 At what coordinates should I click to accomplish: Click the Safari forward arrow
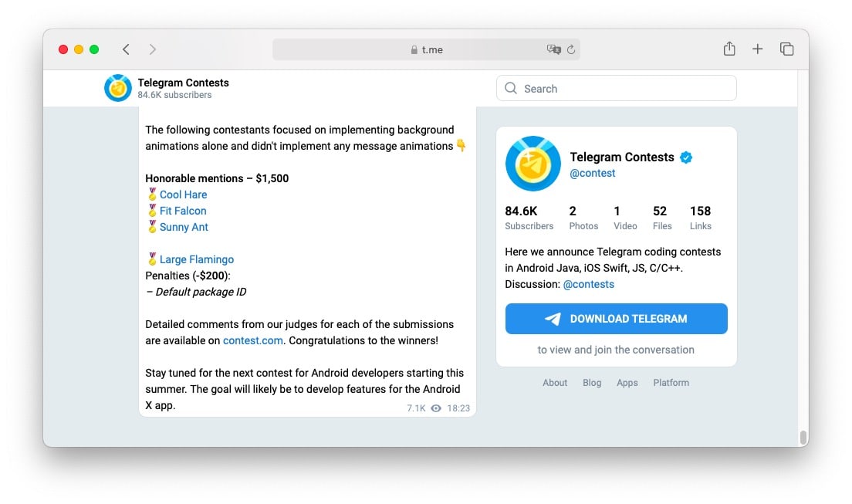pos(153,49)
